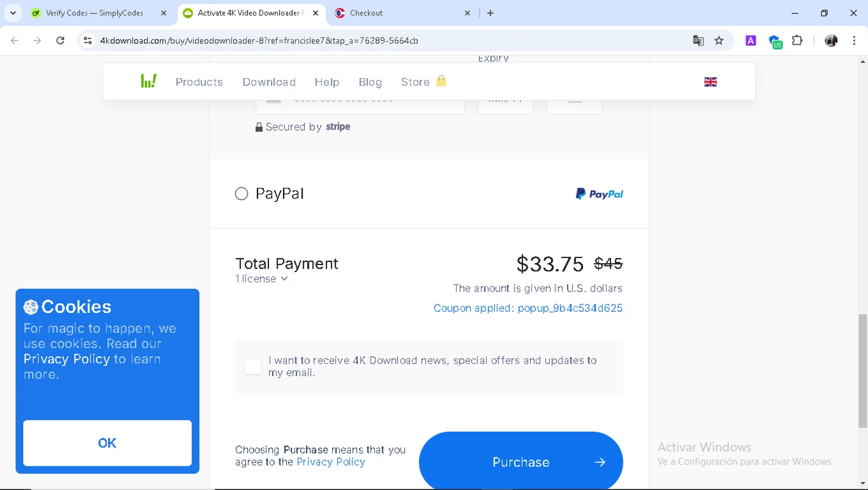The width and height of the screenshot is (868, 490).
Task: Select the Activate 4K Video Downloader tab
Action: coord(251,13)
